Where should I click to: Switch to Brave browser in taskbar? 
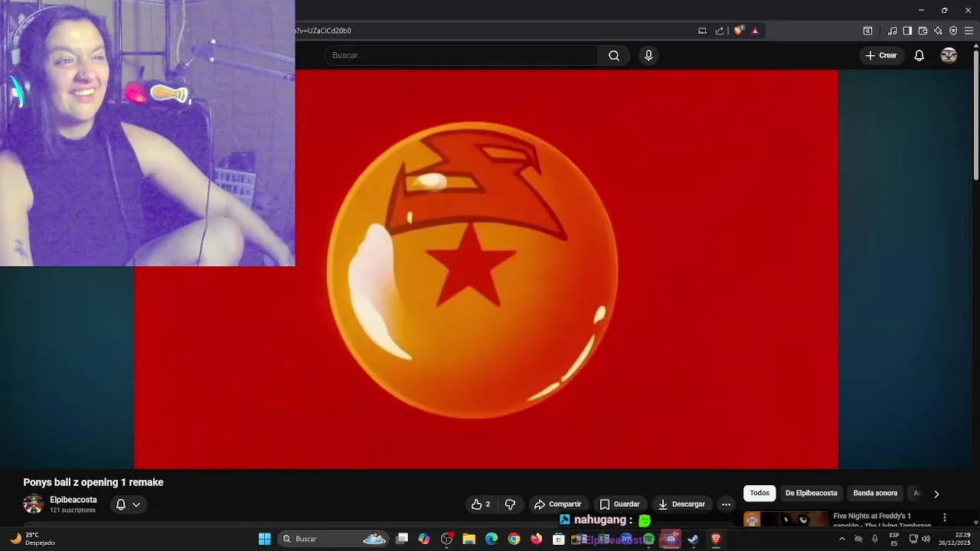click(716, 539)
